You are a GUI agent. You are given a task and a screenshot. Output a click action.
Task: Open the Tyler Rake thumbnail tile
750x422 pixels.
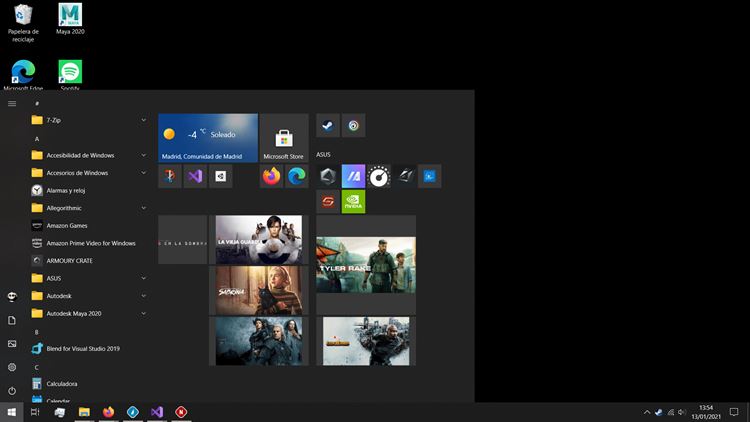pos(366,265)
